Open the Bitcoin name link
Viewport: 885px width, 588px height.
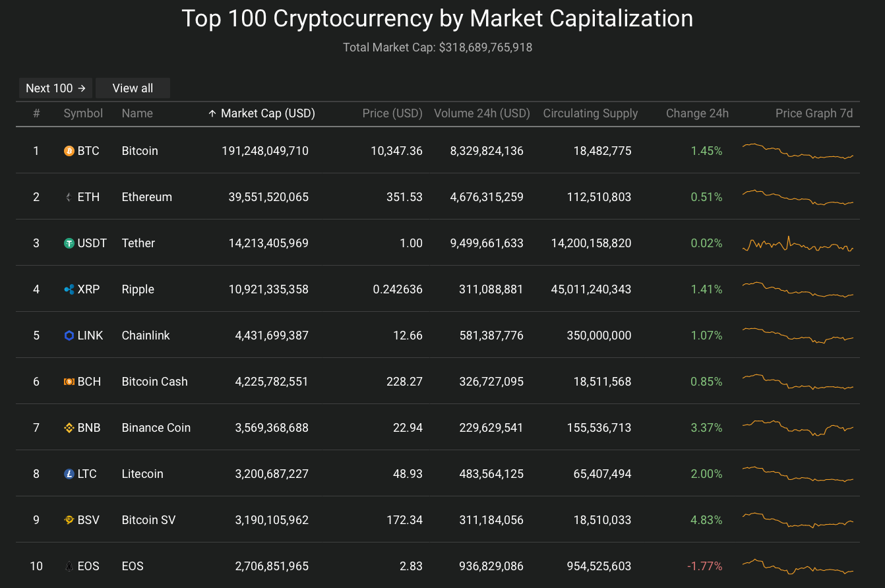[x=140, y=151]
